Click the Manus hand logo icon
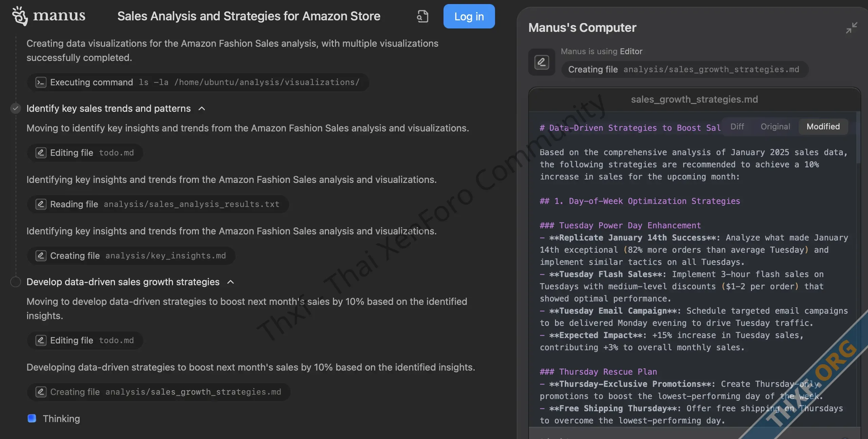Screen dimensions: 868x439 (20, 16)
